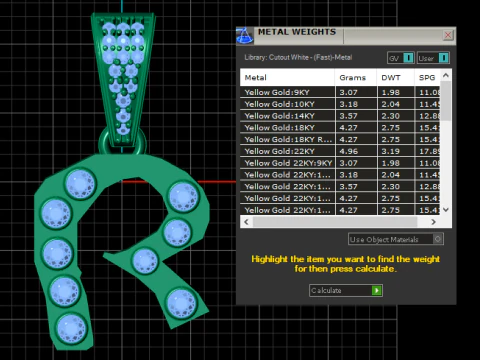Click the horizontal scrollbar thumb
The height and width of the screenshot is (360, 480).
pos(335,222)
